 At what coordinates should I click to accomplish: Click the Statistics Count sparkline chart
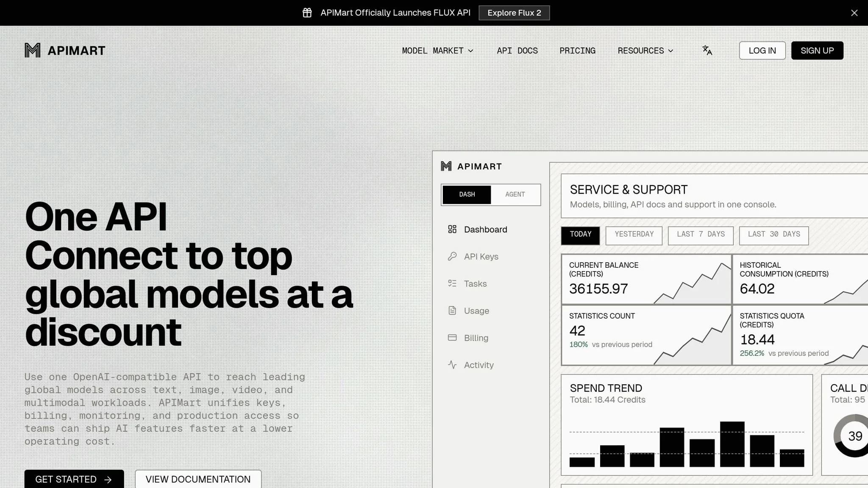pyautogui.click(x=693, y=340)
